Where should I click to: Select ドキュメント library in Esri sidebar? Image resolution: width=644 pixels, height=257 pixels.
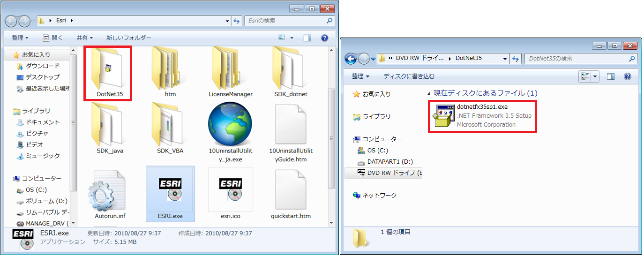(x=38, y=122)
